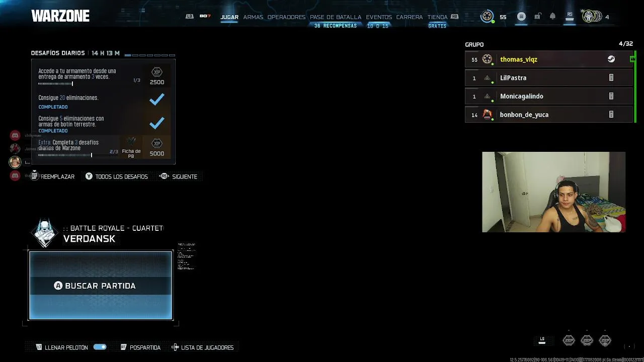
Task: Click DESAFÍOS DIARIOS header
Action: click(x=58, y=53)
